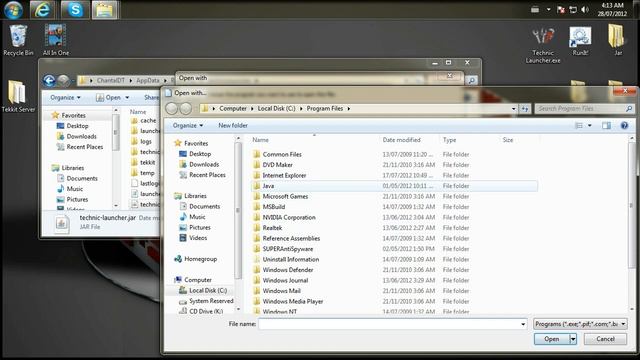Select Downloads under Favorites in dialog
Viewport: 640px width, 360px height.
(x=204, y=164)
